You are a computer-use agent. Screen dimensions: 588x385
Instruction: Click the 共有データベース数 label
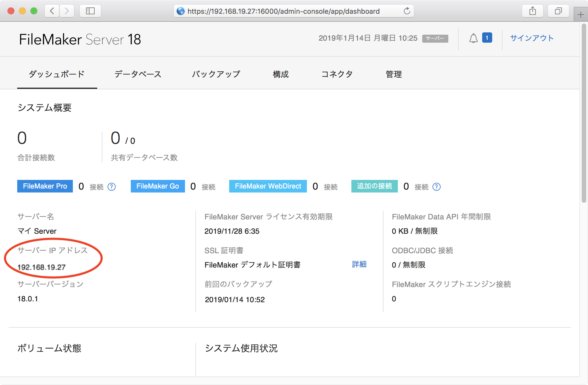(x=144, y=158)
